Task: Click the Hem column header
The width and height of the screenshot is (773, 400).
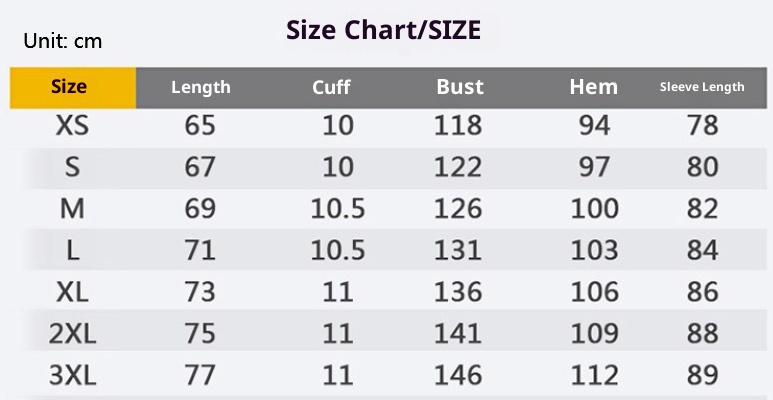Action: pos(593,87)
